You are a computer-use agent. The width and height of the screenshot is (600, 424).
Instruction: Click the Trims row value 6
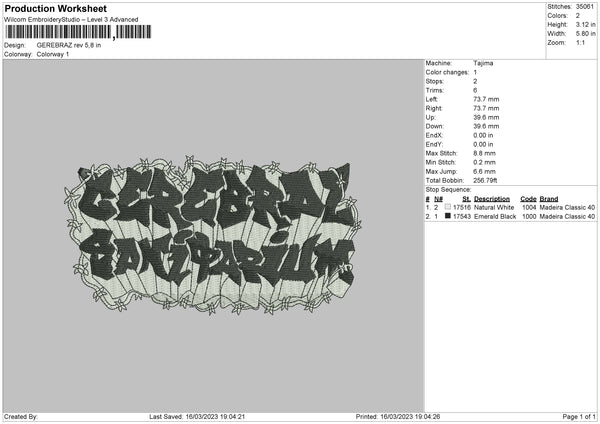coord(475,91)
